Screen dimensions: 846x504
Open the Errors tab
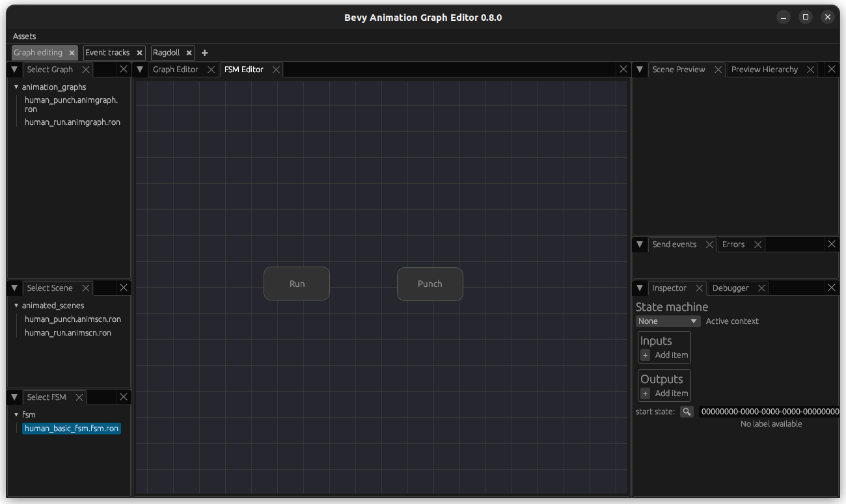tap(733, 245)
